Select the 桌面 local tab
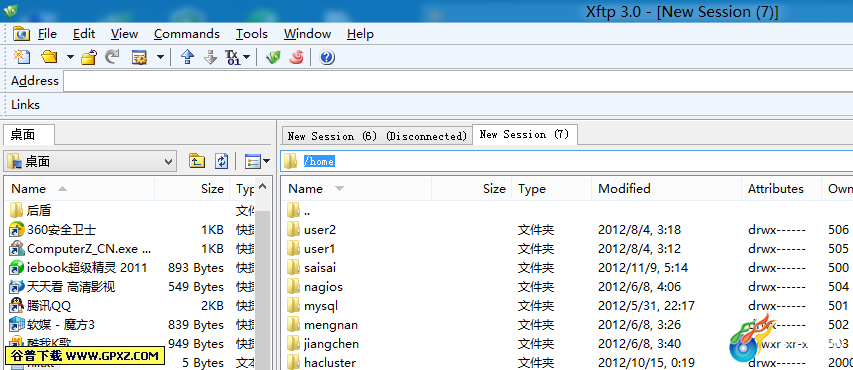 pyautogui.click(x=29, y=134)
